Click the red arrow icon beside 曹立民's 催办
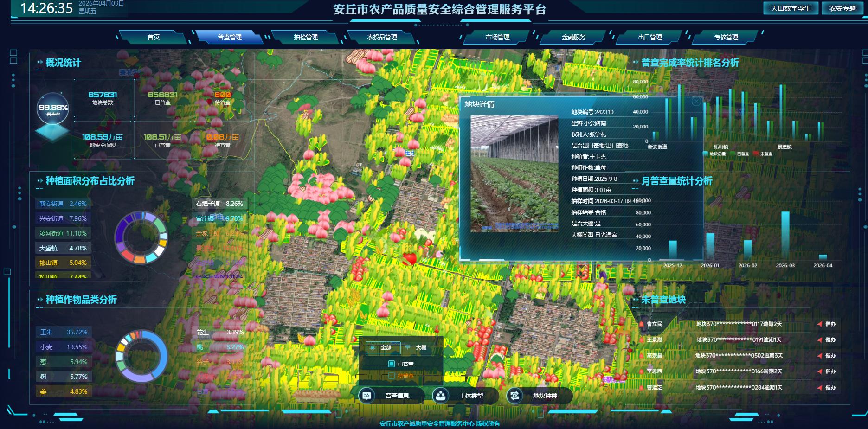 [820, 324]
